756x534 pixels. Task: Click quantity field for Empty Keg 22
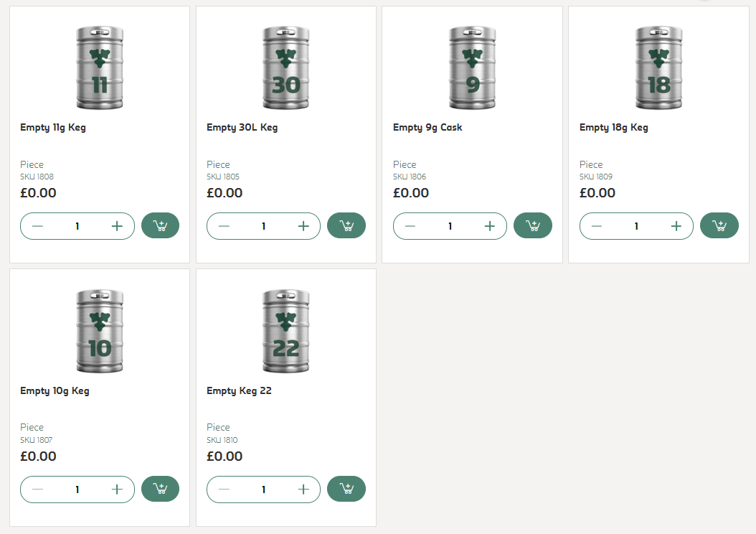[x=263, y=489]
